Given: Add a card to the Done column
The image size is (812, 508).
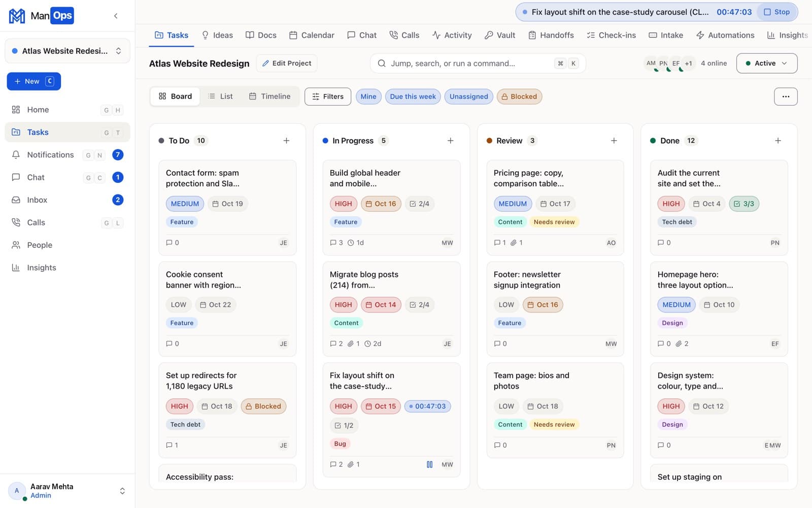Looking at the screenshot, I should coord(777,141).
